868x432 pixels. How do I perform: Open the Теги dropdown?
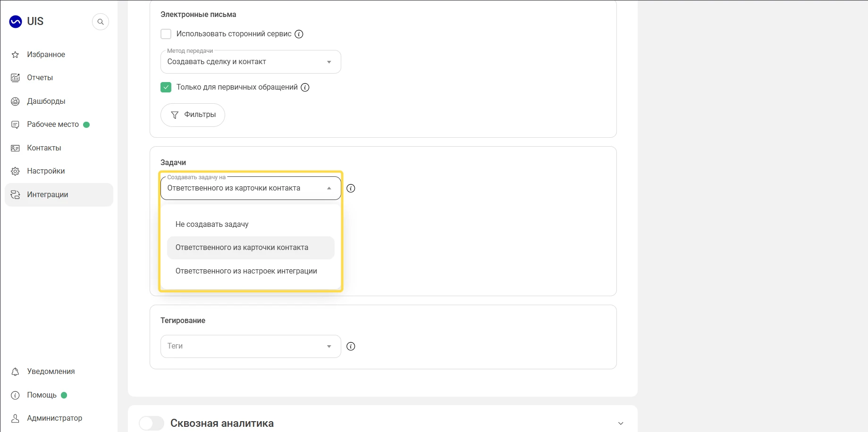pyautogui.click(x=251, y=346)
